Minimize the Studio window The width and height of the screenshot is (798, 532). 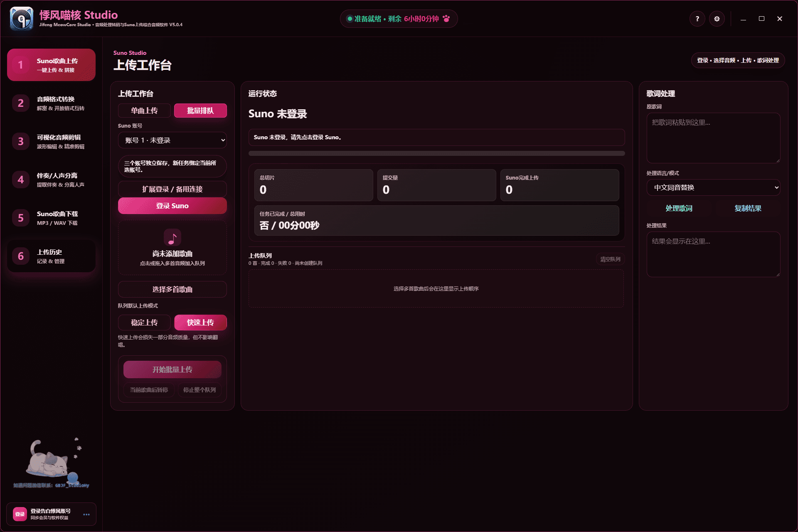[743, 19]
